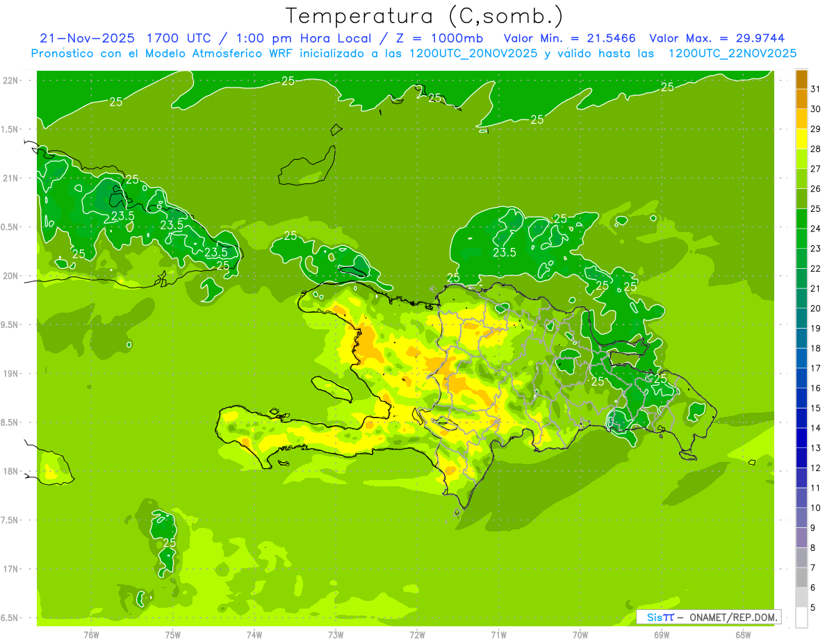Screen dimensions: 834x644
Task: Pick the teal legend band between 19 and 20
Action: (x=801, y=318)
